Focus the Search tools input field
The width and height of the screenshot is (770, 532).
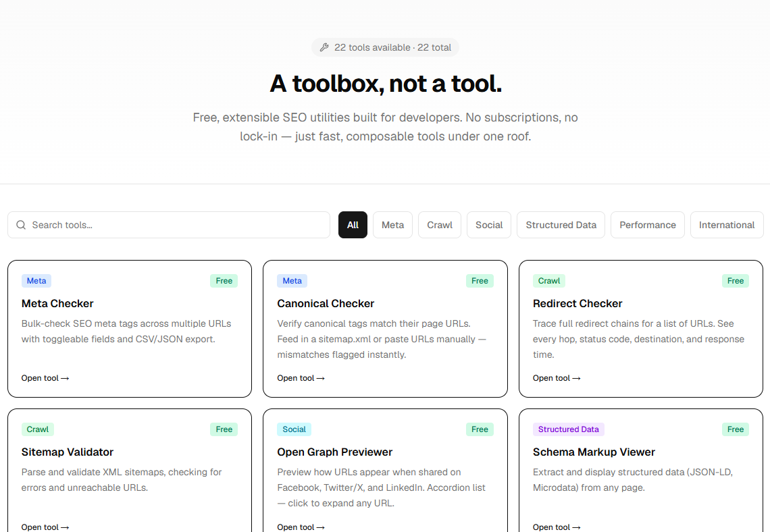[169, 225]
